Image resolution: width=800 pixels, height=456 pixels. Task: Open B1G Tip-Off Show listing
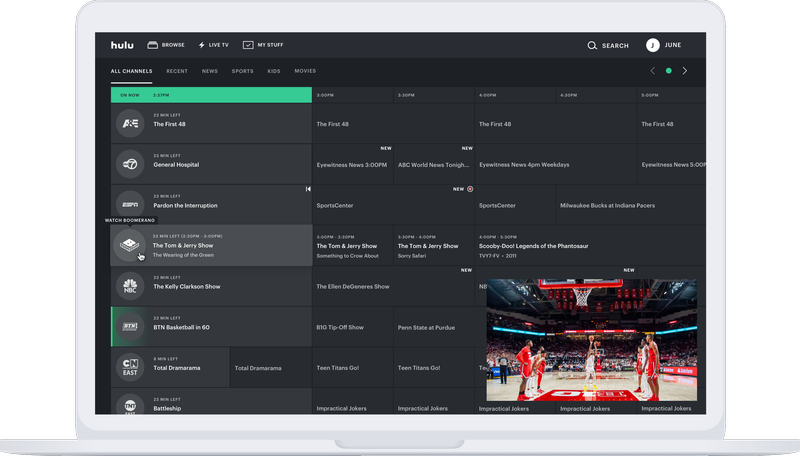[x=353, y=326]
